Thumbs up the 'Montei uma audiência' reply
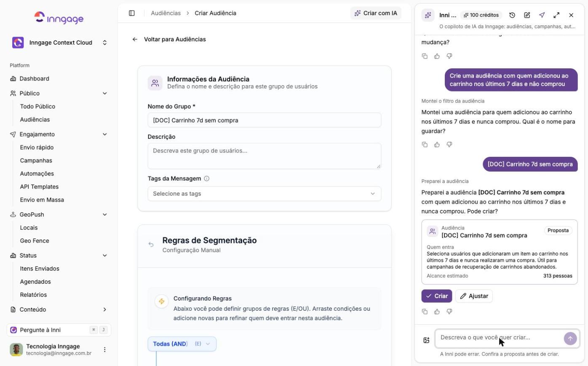The image size is (588, 366). 437,145
